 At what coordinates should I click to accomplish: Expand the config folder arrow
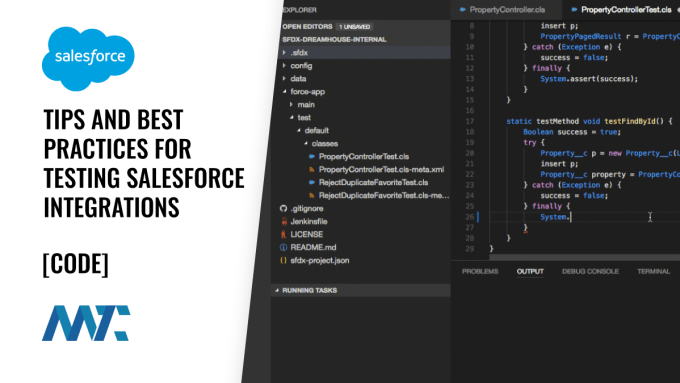(x=284, y=65)
